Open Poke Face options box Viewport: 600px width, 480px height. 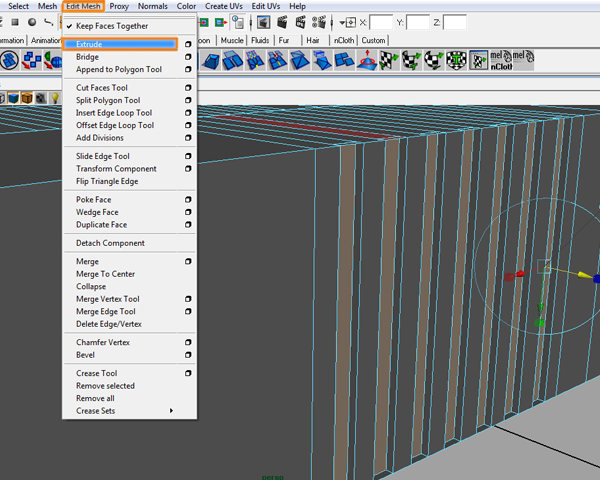pyautogui.click(x=188, y=200)
